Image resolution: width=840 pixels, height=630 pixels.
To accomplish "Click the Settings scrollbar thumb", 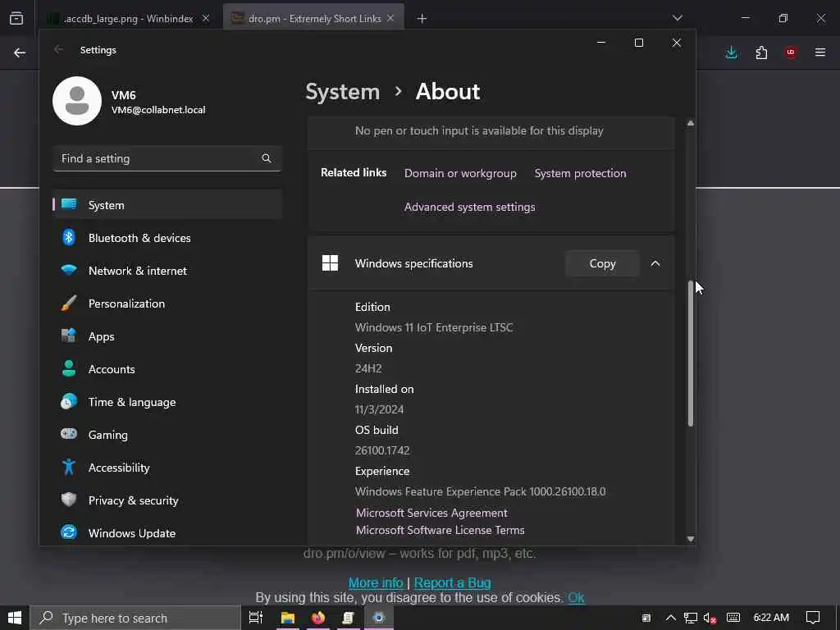I will (x=691, y=354).
